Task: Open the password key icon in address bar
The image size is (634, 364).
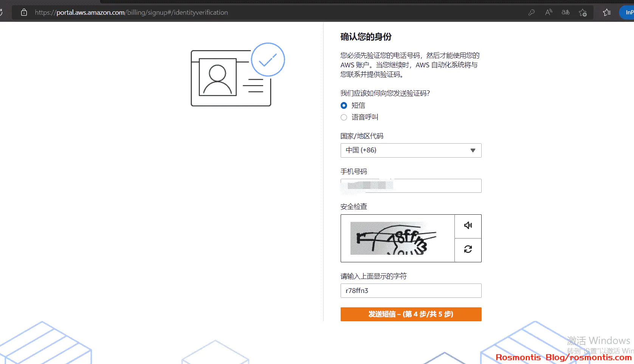Action: coord(532,12)
